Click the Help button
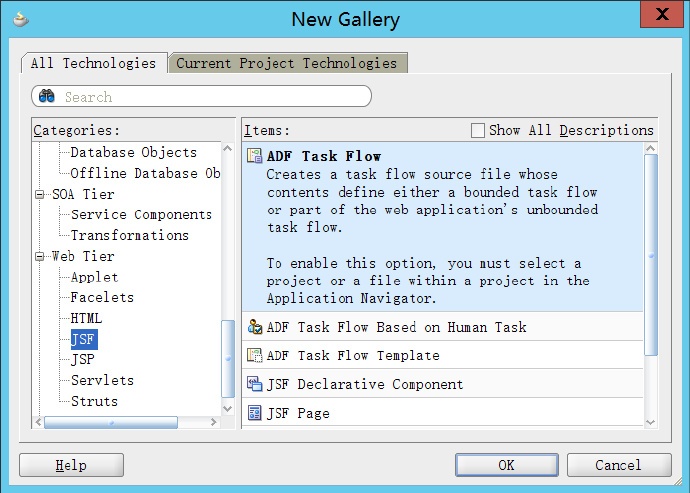 [x=71, y=465]
